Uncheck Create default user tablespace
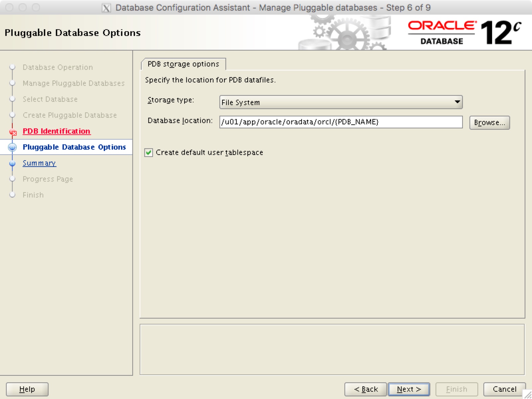Screen dimensions: 532x399 tap(149, 152)
